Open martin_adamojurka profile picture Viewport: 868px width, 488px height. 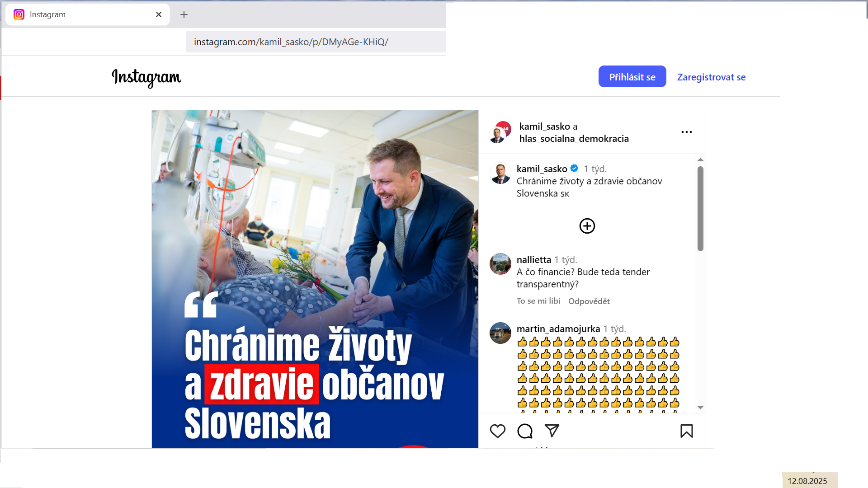500,333
